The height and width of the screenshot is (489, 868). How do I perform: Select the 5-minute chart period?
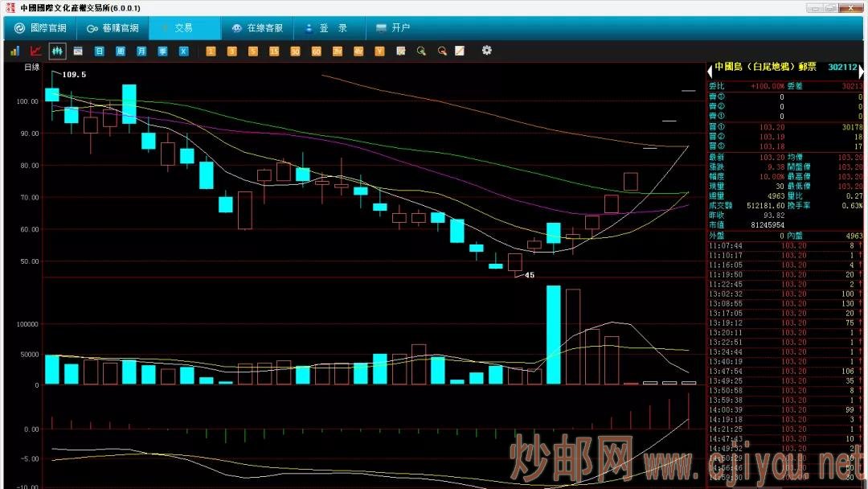pos(252,51)
